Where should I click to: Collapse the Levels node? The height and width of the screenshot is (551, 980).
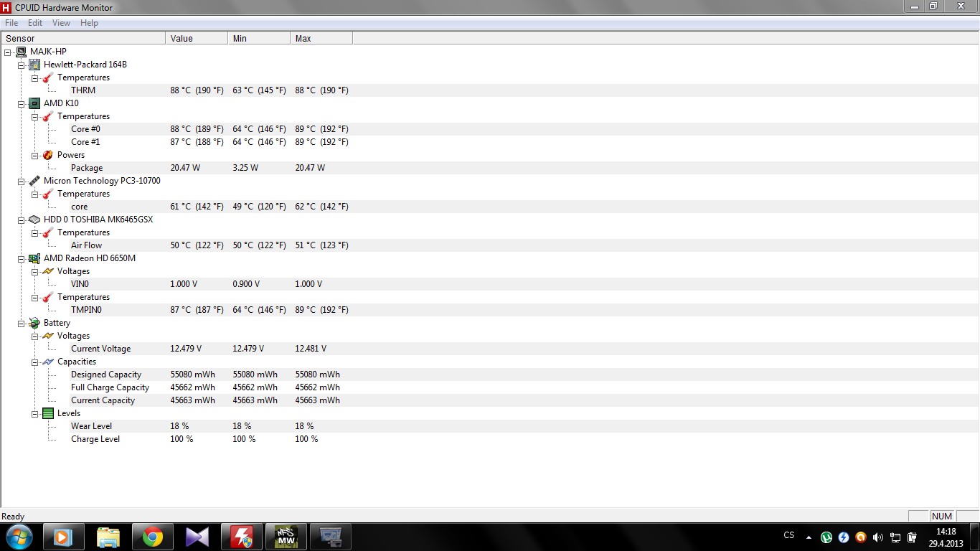point(34,413)
